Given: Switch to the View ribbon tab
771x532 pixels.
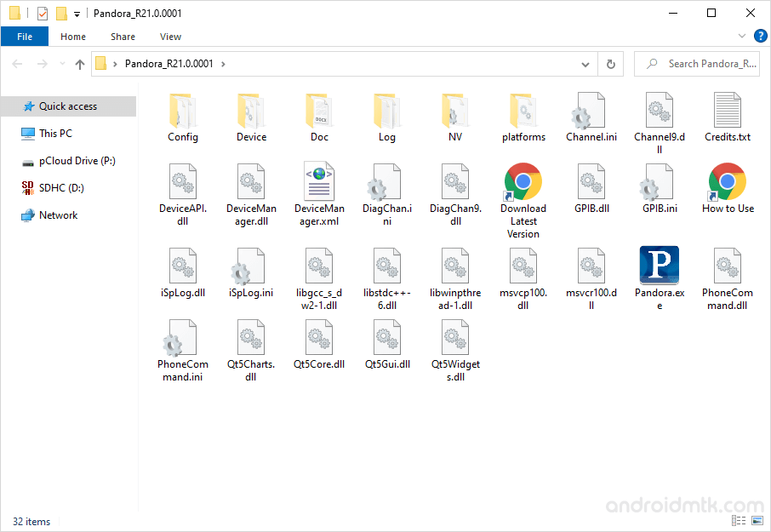Looking at the screenshot, I should pos(170,37).
